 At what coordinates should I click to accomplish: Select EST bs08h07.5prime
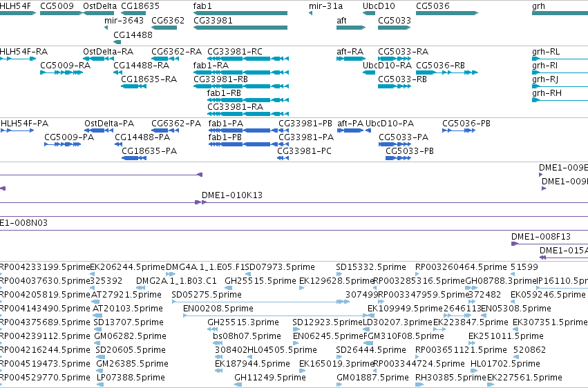pos(247,336)
